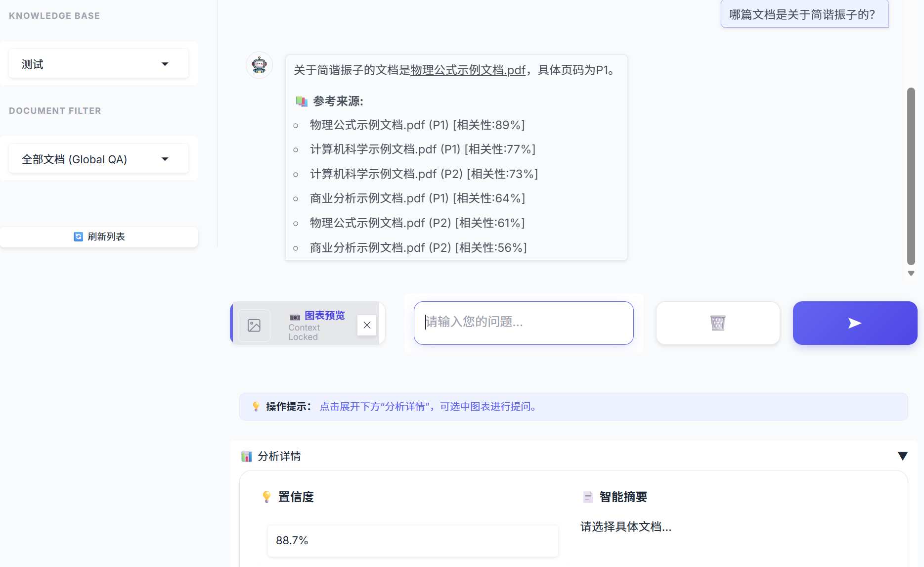Click the send message button
The width and height of the screenshot is (924, 567).
855,323
